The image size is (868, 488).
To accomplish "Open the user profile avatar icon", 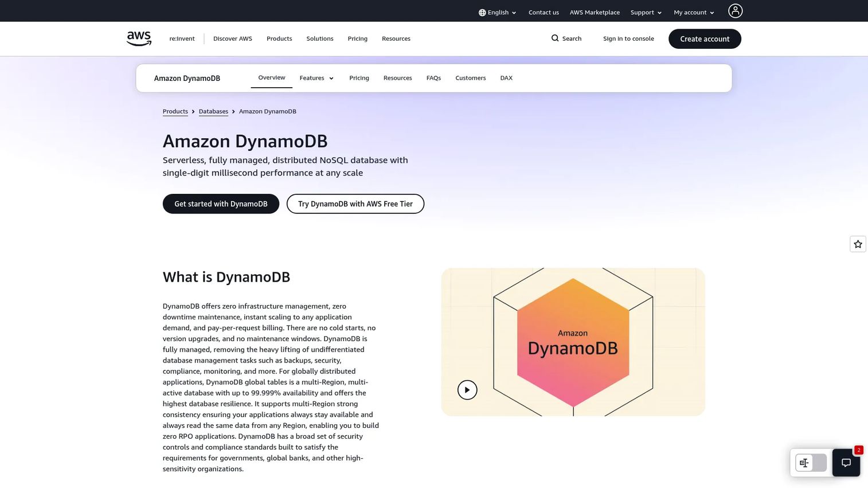I will [735, 11].
